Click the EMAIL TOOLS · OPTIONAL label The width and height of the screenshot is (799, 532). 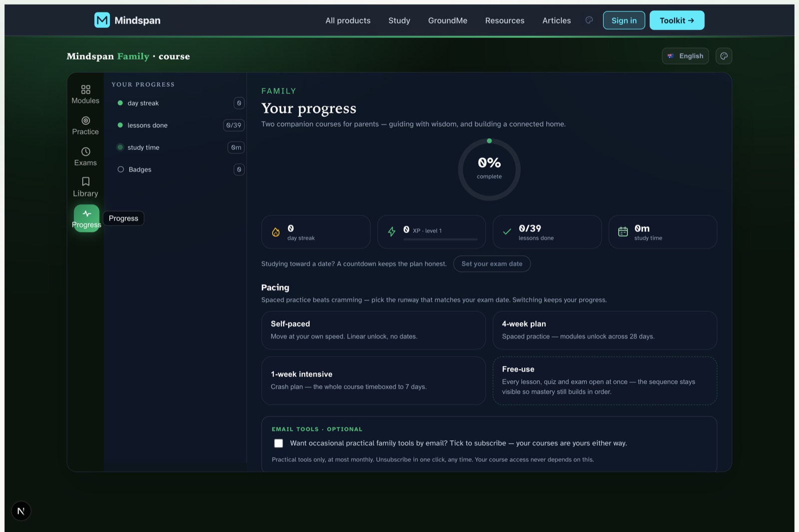pyautogui.click(x=317, y=429)
